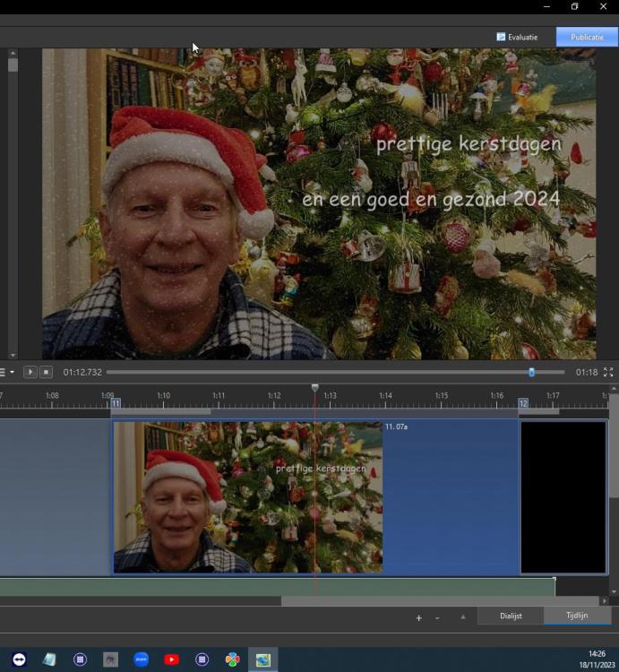Toggle full screen preview mode
The height and width of the screenshot is (672, 619).
click(608, 372)
